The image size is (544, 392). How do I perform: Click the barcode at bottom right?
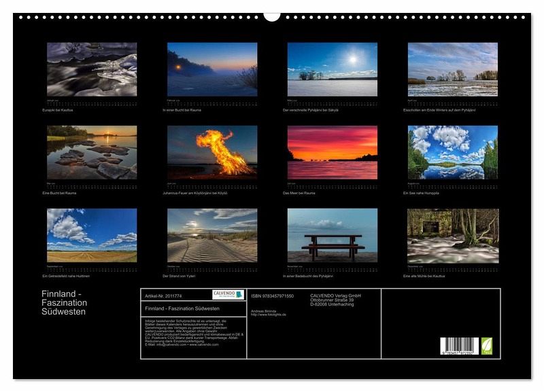coord(459,346)
